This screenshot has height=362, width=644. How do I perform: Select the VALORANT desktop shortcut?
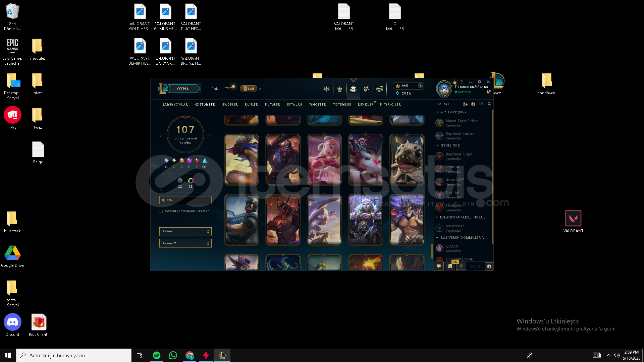[x=573, y=222]
